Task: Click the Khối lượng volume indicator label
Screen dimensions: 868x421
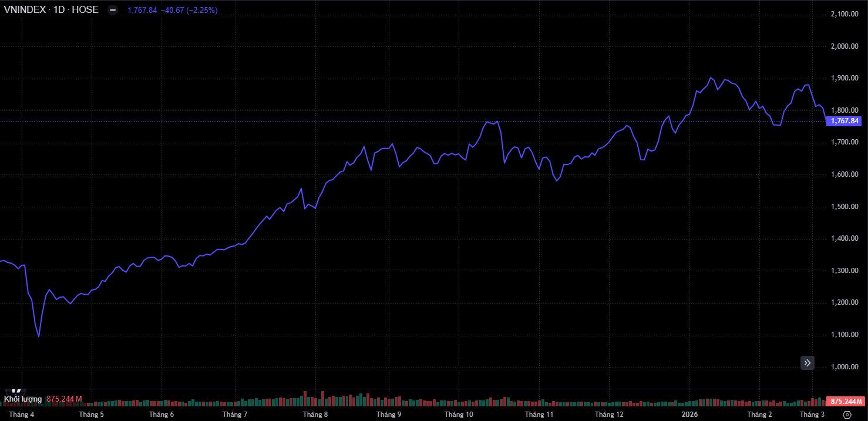Action: click(23, 399)
